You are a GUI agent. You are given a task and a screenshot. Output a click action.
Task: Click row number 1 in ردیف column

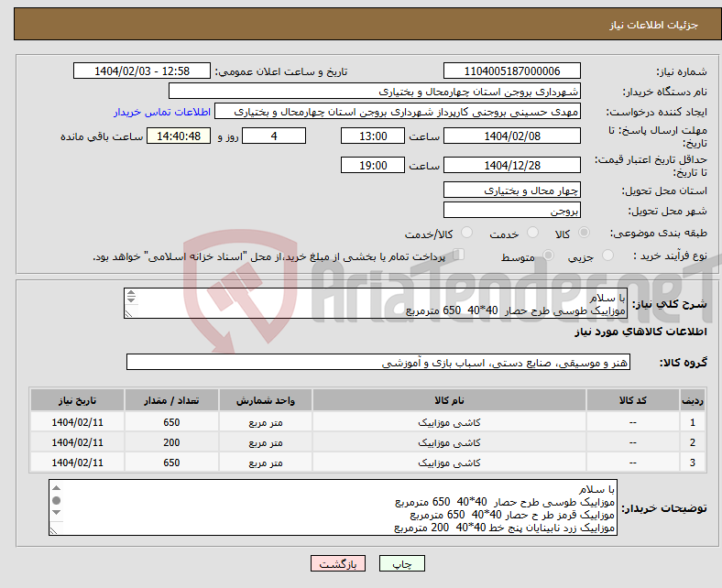tap(692, 422)
